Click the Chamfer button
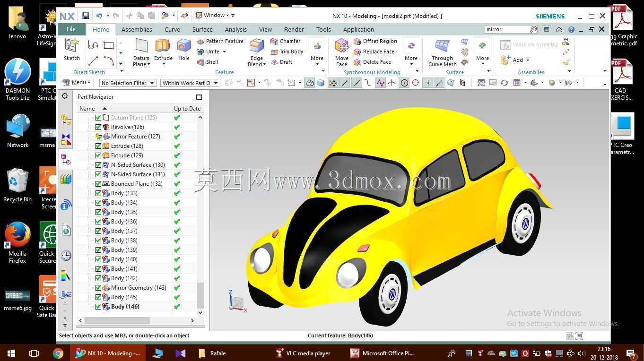Image resolution: width=644 pixels, height=361 pixels. [x=286, y=41]
